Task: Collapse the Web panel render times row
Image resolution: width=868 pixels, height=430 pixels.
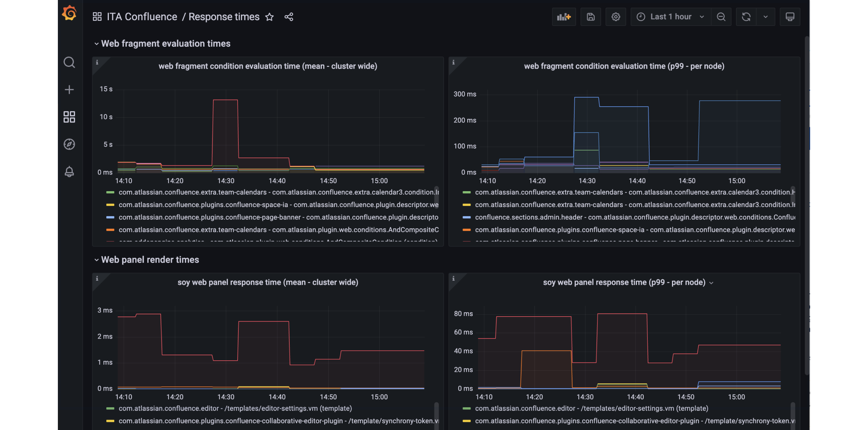Action: [146, 260]
